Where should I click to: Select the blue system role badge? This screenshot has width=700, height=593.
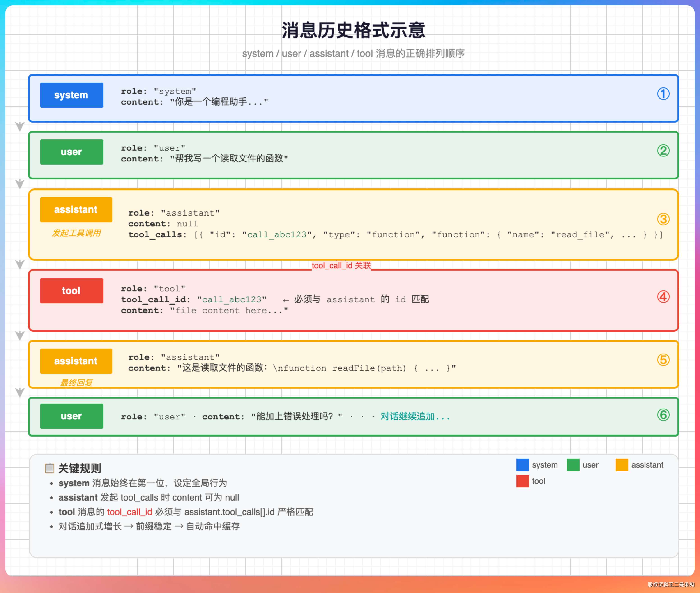[72, 95]
